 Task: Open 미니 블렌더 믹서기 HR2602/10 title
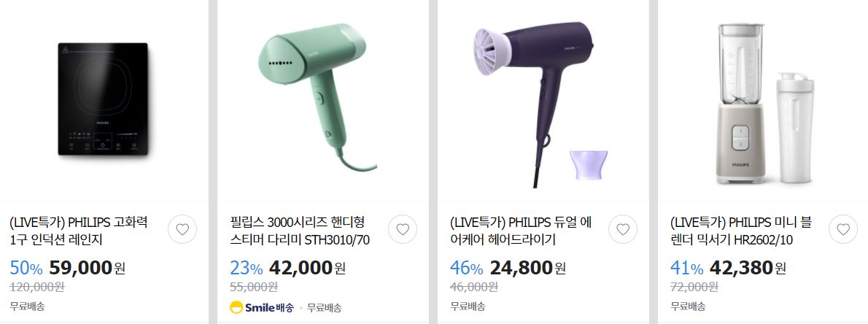[740, 231]
